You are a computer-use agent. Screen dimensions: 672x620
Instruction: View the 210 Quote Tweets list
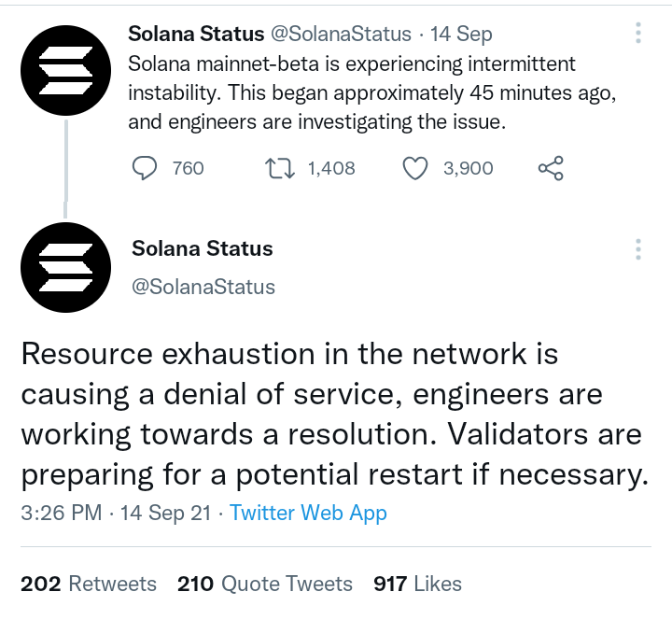click(265, 584)
